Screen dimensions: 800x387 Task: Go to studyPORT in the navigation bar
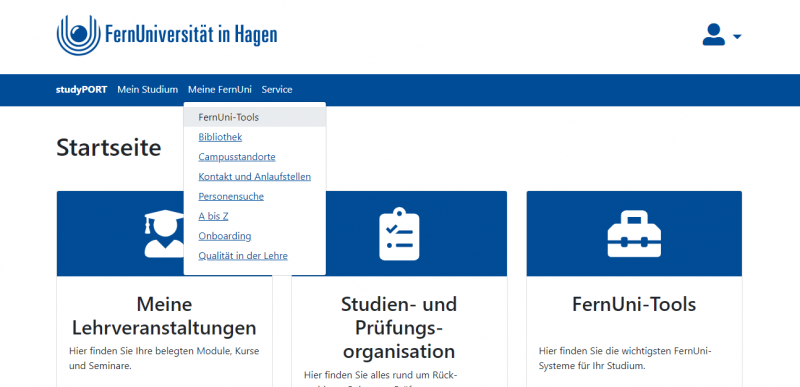coord(82,90)
